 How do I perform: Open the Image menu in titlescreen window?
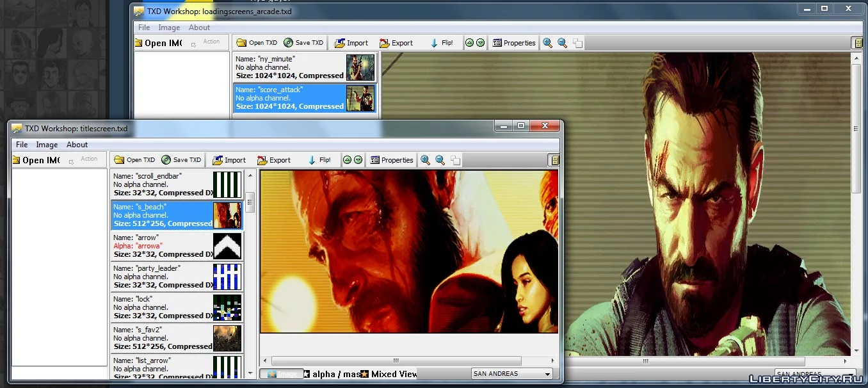pyautogui.click(x=47, y=145)
